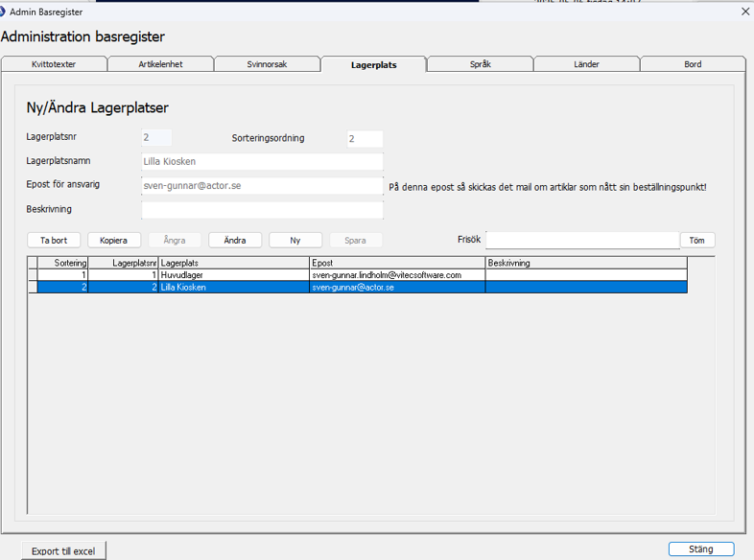Switch to the Bord tab
This screenshot has height=560, width=754.
[693, 64]
